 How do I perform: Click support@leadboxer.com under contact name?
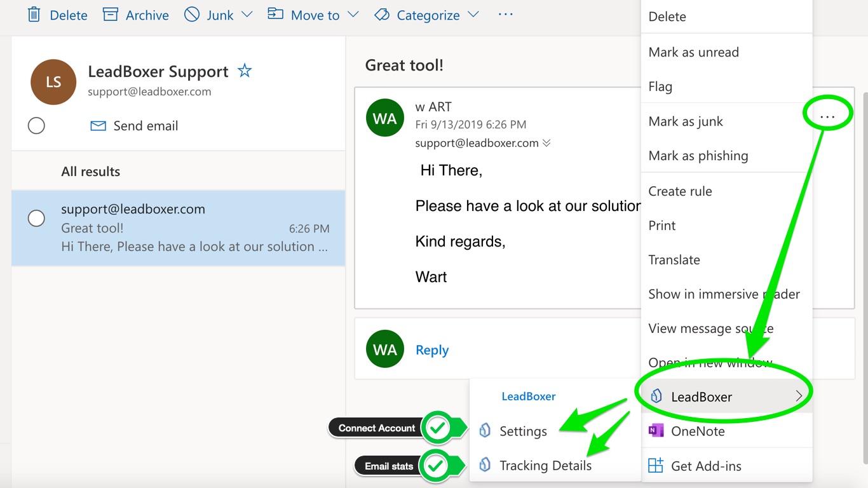[149, 91]
